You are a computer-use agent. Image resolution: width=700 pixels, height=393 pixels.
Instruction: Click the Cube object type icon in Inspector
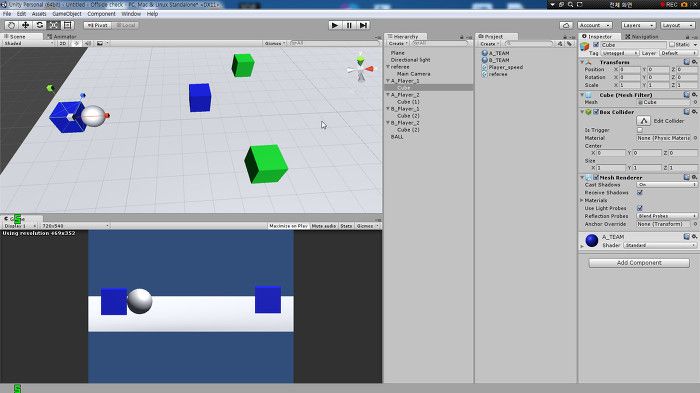point(585,46)
